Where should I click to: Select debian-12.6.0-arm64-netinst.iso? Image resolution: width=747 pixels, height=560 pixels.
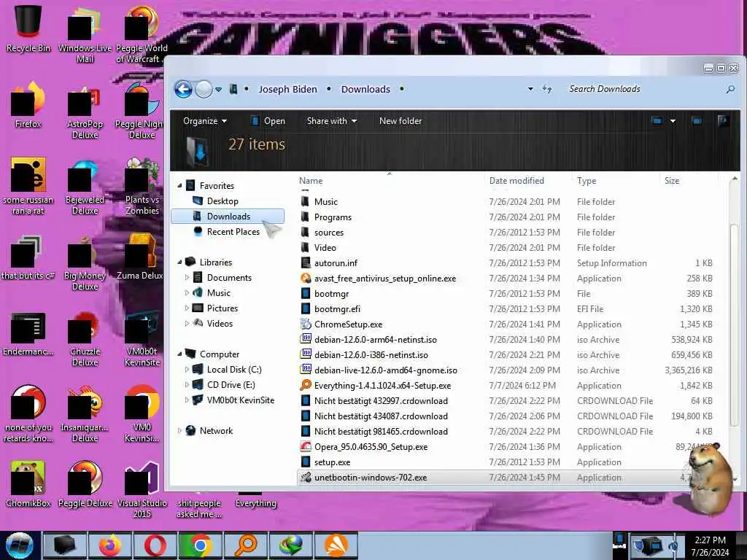pyautogui.click(x=376, y=340)
